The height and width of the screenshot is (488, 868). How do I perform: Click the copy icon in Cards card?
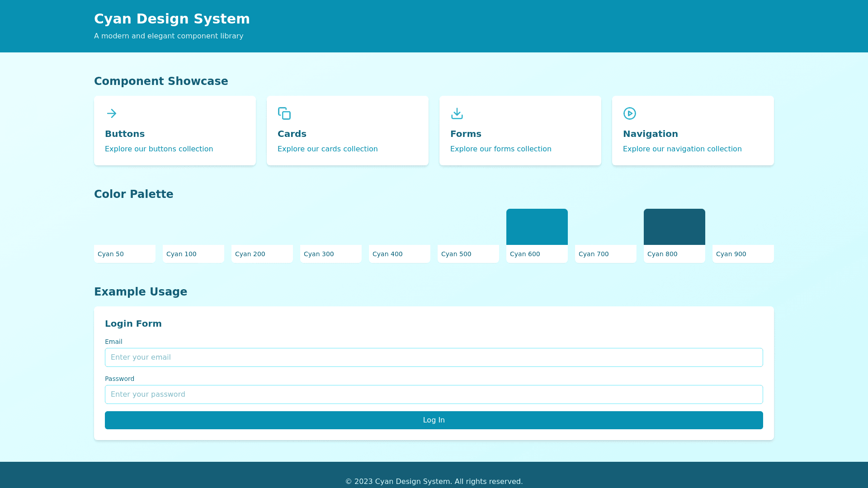pyautogui.click(x=284, y=113)
